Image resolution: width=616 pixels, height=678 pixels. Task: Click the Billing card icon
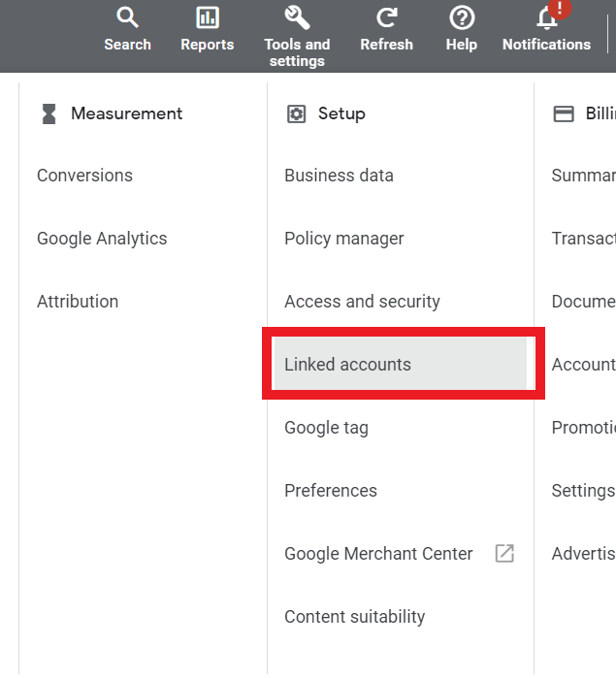click(564, 114)
